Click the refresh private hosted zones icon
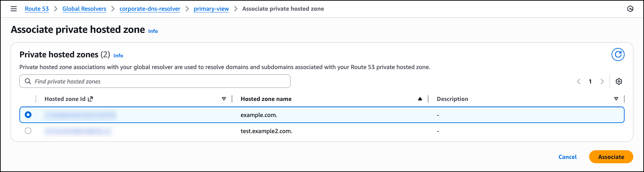 [618, 54]
